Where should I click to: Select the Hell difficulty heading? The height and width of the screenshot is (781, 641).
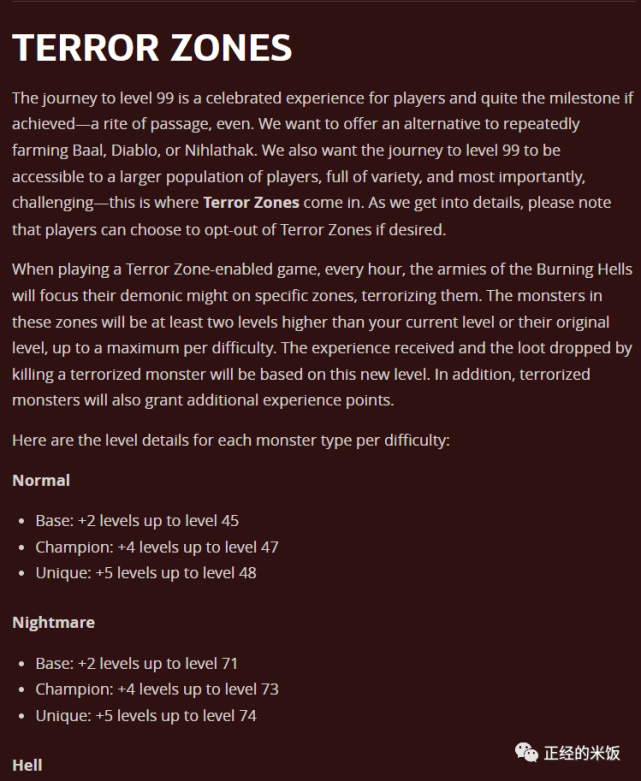point(28,765)
